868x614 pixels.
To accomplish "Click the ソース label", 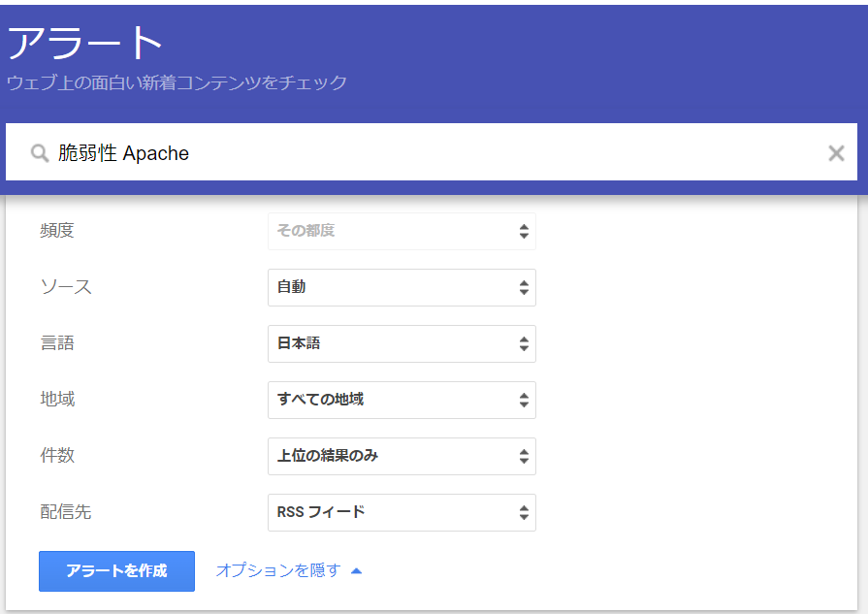I will coord(66,287).
